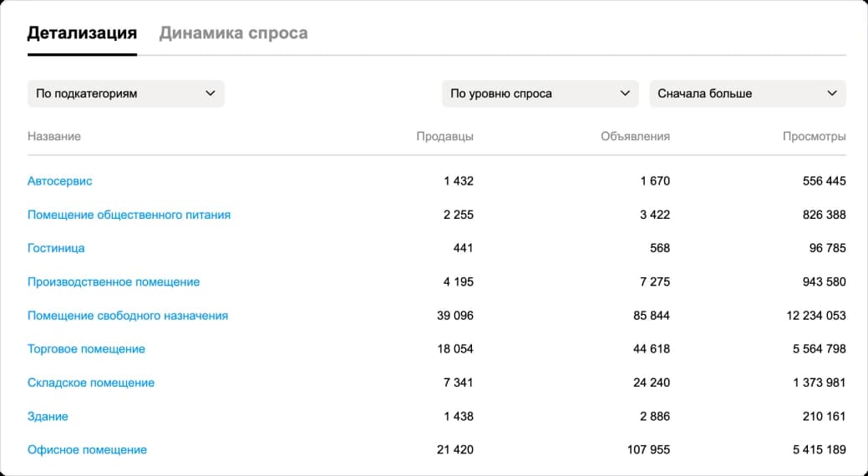This screenshot has height=476, width=868.
Task: Select the sellers value 1 438
Action: point(459,416)
